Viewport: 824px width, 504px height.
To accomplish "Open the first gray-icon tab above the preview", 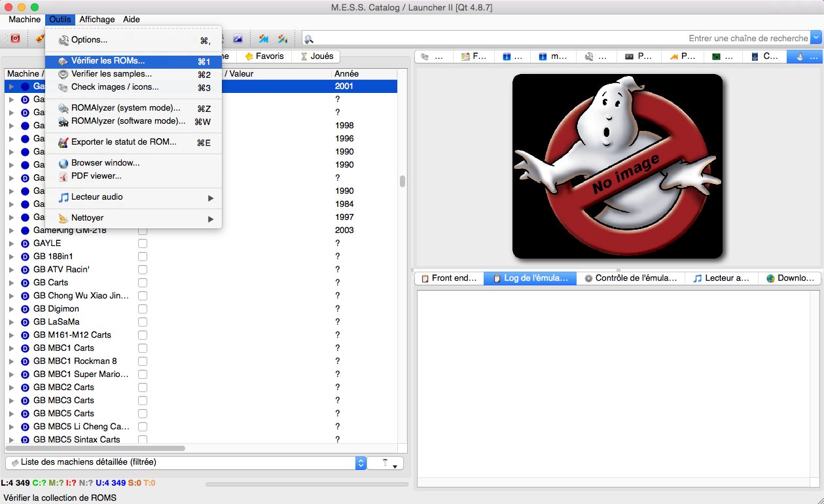I will (433, 56).
